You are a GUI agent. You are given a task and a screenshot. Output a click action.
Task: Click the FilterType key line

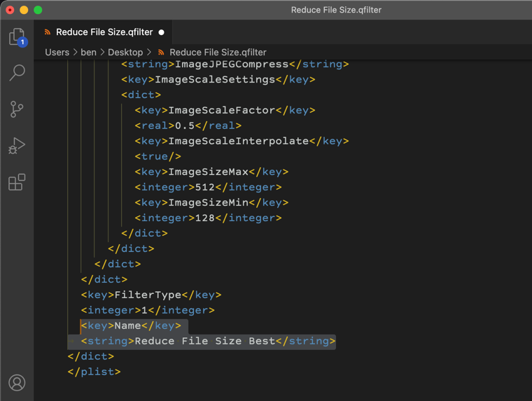(x=150, y=295)
